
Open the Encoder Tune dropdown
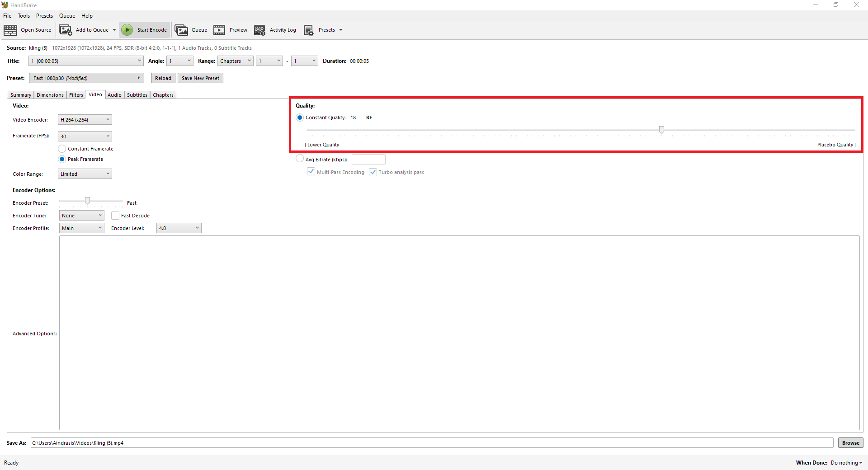coord(82,216)
